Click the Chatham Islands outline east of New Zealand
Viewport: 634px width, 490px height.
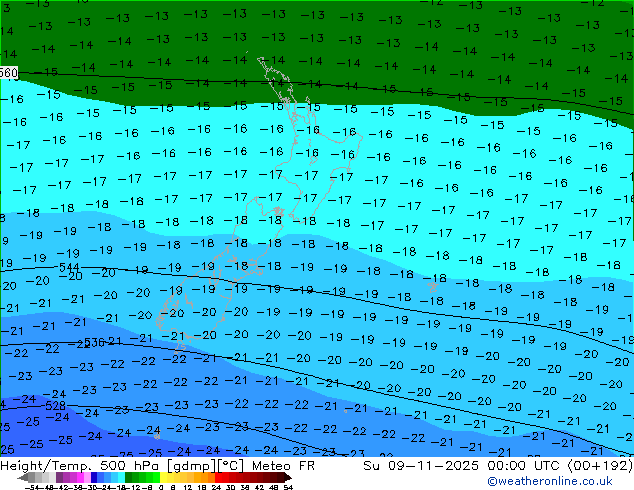point(433,287)
